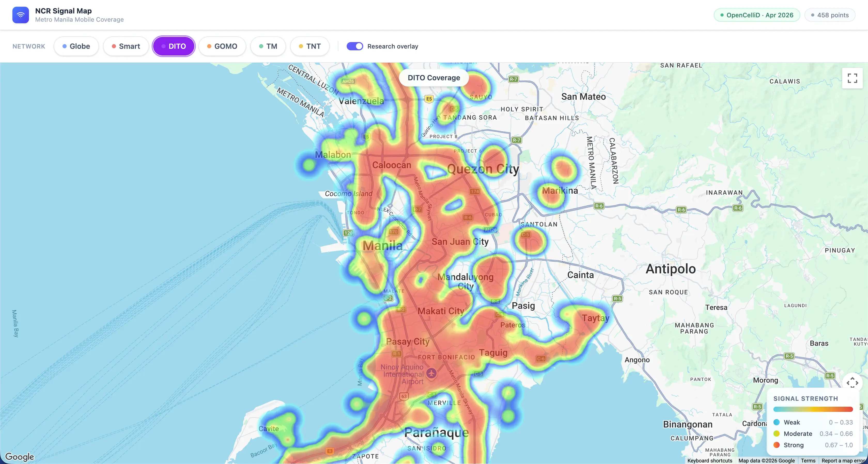868x464 pixels.
Task: Click the 63 route shield near the airport
Action: click(404, 396)
